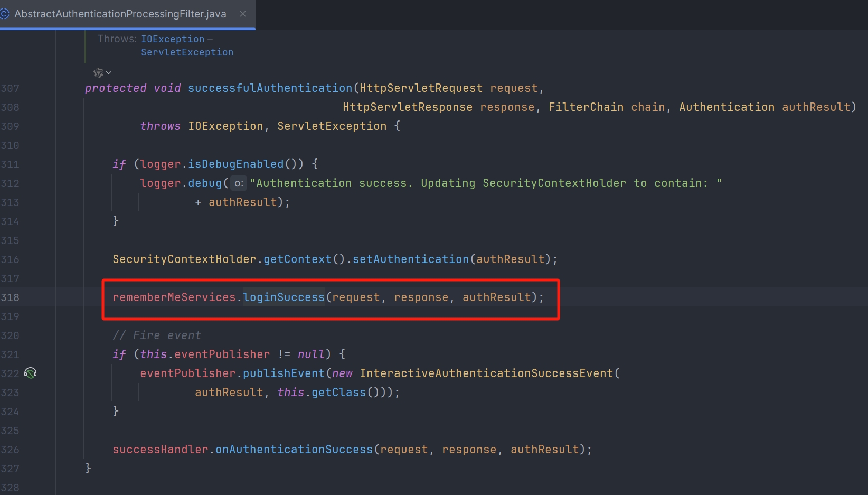Open the IOException link in the Javadoc
This screenshot has width=868, height=495.
point(173,39)
